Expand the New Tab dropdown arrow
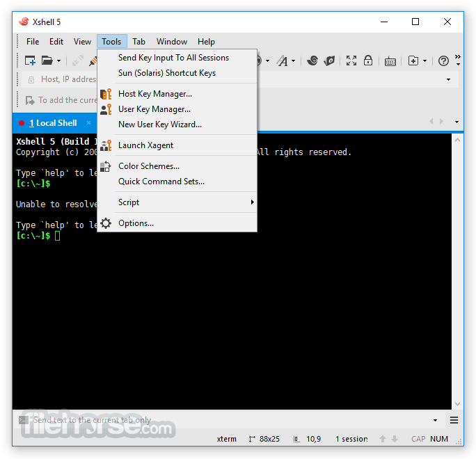 pyautogui.click(x=425, y=61)
